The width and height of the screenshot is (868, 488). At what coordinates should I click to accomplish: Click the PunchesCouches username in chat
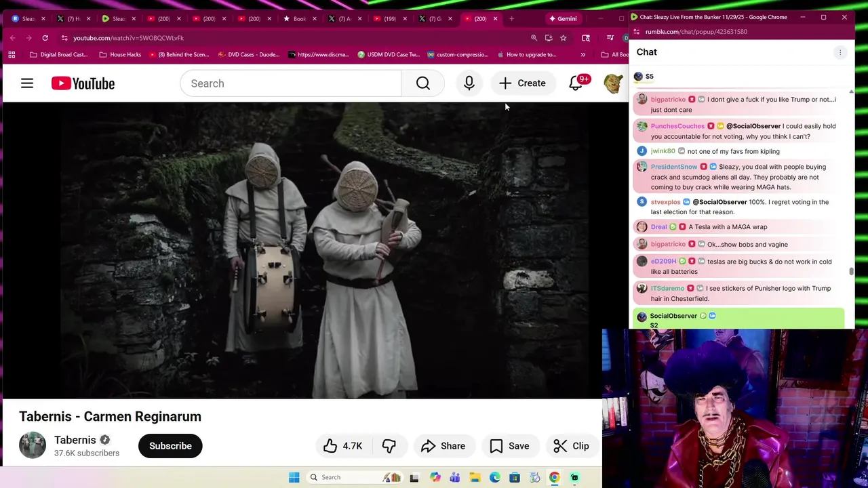(x=677, y=126)
